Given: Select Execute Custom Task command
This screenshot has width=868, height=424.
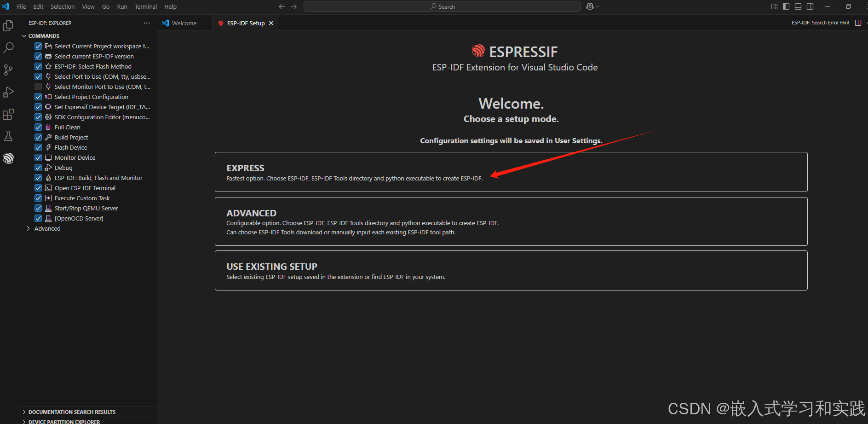Looking at the screenshot, I should click(82, 198).
